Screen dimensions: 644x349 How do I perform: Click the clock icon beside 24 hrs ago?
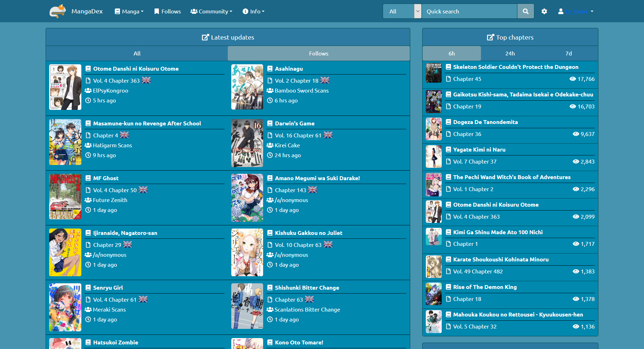click(x=270, y=155)
